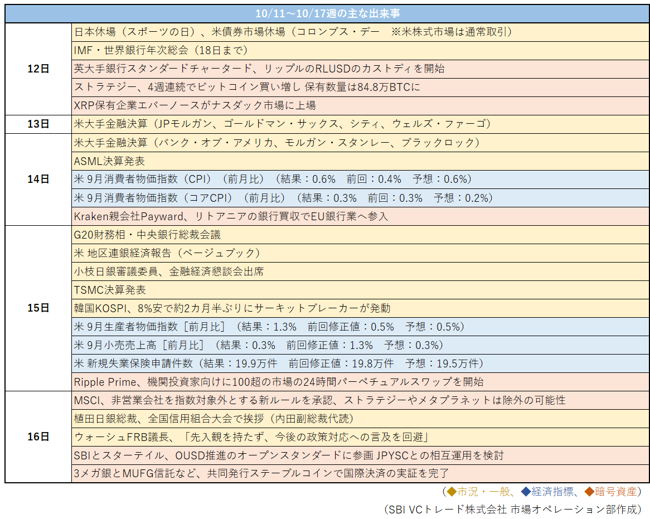Click the '市況・一般' legend label

484,492
